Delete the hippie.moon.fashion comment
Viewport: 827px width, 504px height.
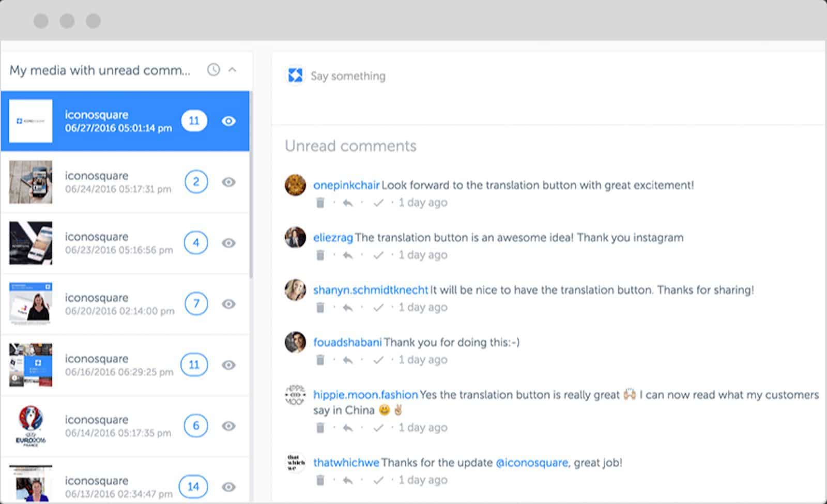[320, 427]
